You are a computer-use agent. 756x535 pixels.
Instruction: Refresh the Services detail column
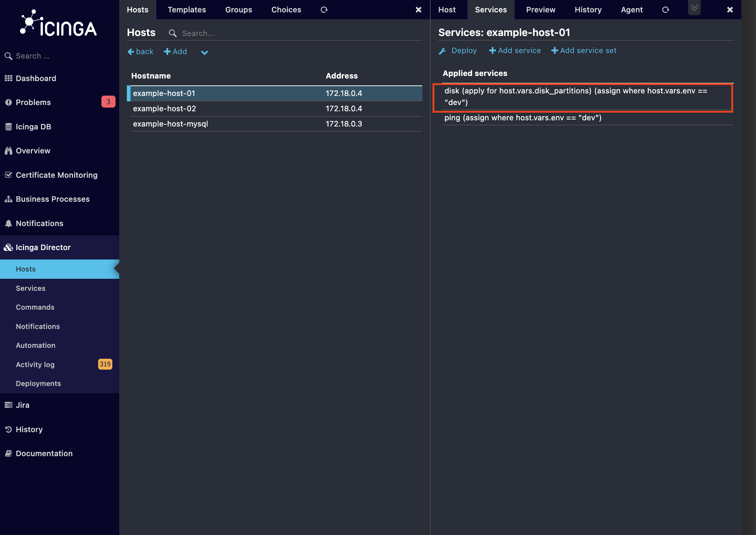point(665,10)
